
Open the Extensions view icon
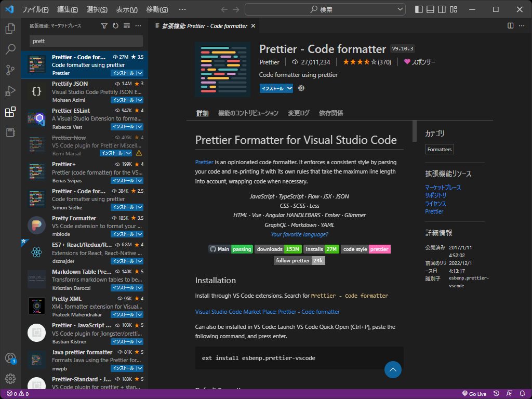(x=10, y=112)
